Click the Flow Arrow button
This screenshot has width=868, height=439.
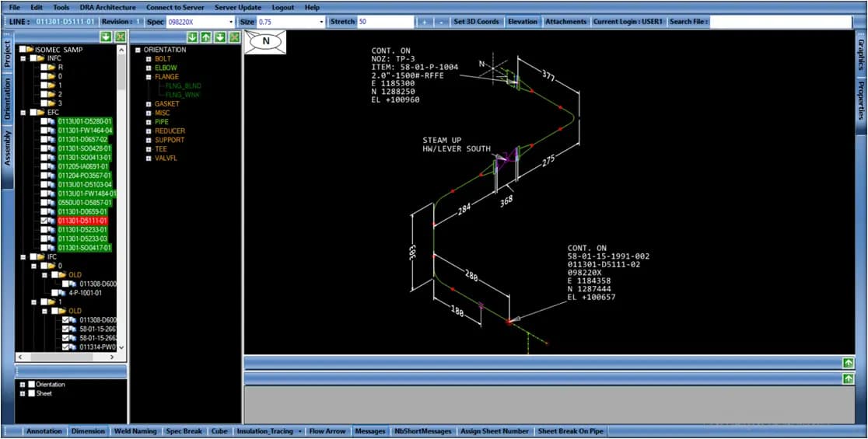click(x=327, y=431)
